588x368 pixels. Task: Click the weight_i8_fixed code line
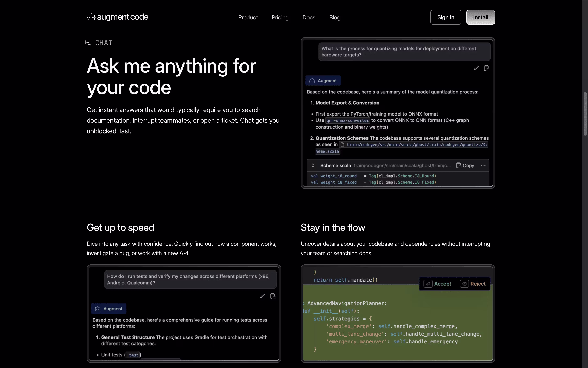pyautogui.click(x=373, y=182)
